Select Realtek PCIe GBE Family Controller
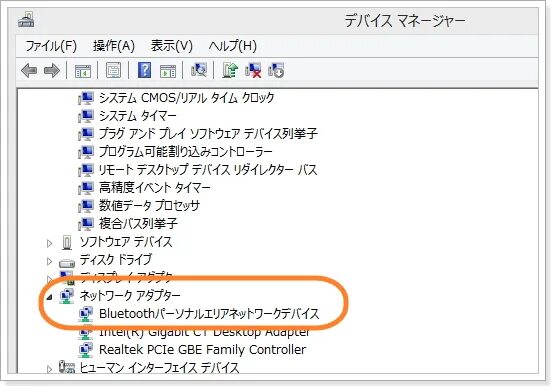The image size is (551, 386). (x=202, y=349)
